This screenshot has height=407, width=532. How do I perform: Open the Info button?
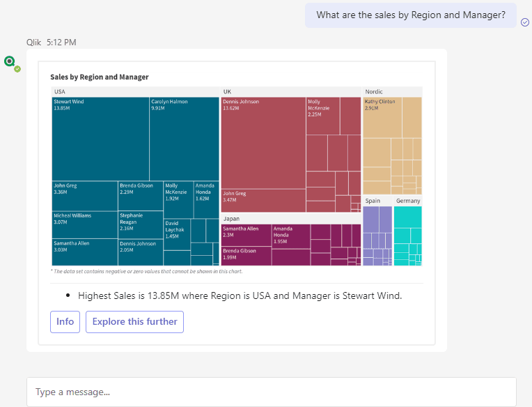(x=65, y=322)
